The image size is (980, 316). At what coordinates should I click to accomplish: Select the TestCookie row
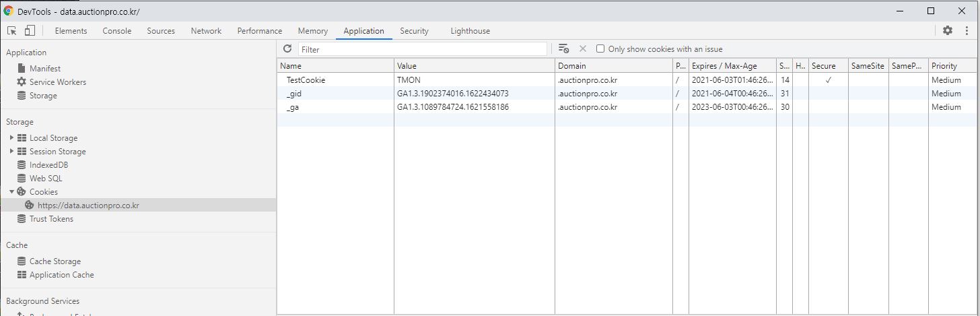click(306, 80)
